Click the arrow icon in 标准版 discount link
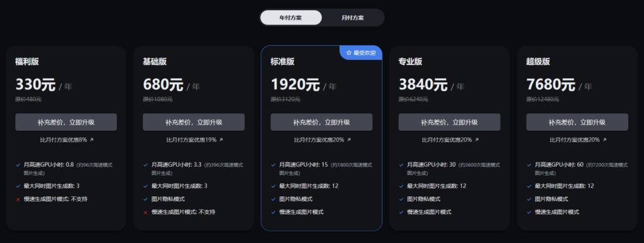 coord(348,140)
